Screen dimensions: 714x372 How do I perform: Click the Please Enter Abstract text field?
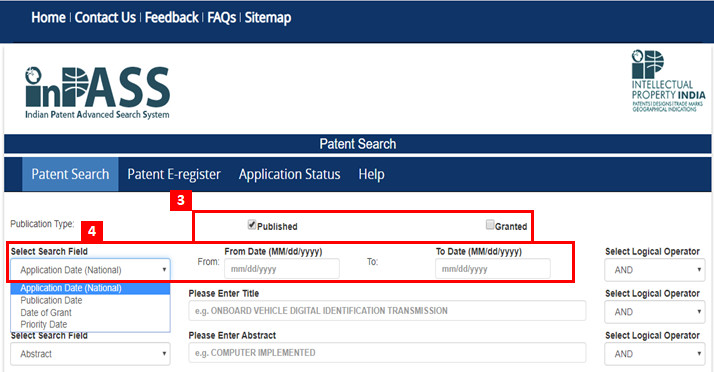coord(387,352)
